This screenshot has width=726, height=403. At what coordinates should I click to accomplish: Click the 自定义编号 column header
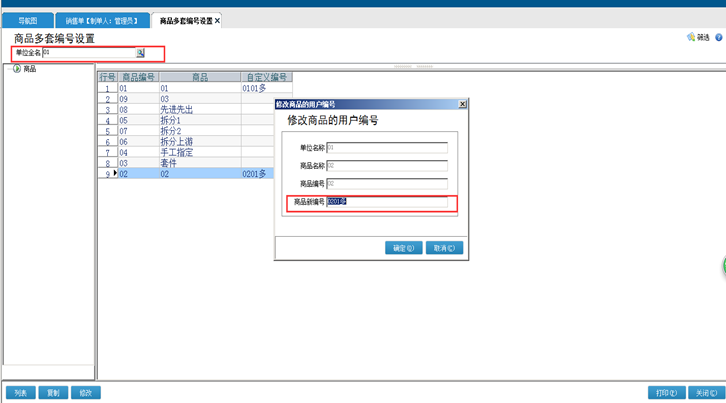click(267, 77)
